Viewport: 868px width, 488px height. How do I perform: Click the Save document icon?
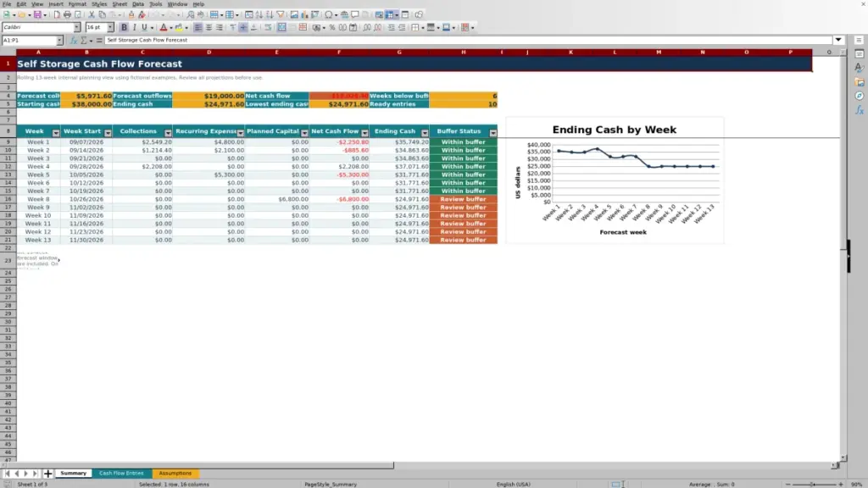(x=37, y=15)
